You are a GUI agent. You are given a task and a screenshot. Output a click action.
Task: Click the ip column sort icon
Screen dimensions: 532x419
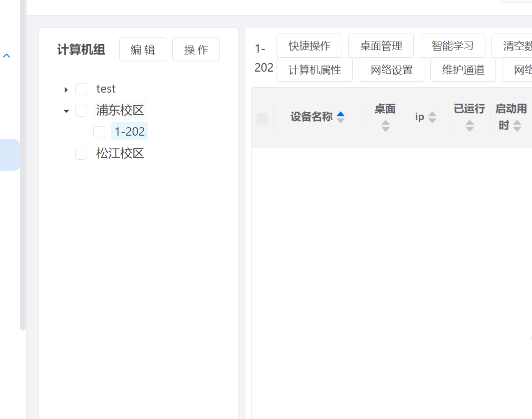tap(432, 117)
